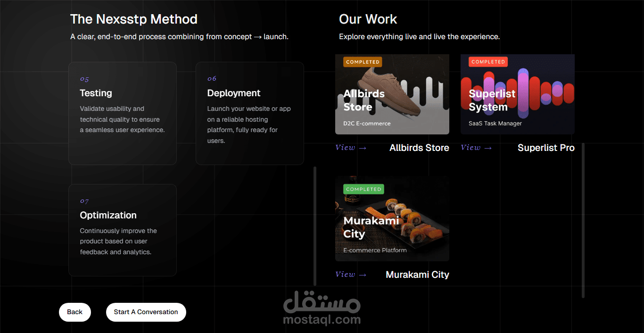Click the Deployment step card
Viewport: 644px width, 333px height.
[x=250, y=113]
